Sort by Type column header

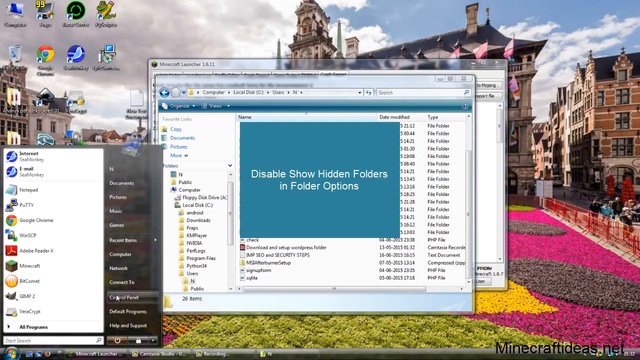click(445, 117)
